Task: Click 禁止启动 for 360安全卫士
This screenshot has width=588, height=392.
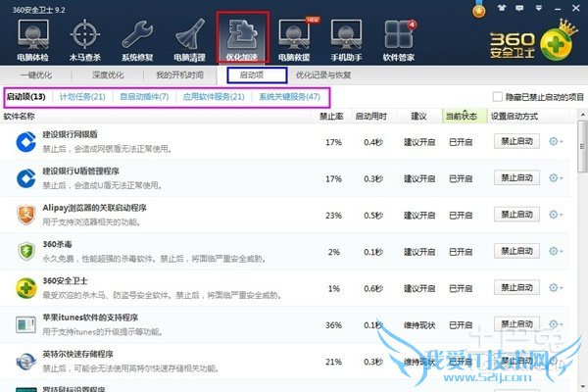Action: [516, 288]
